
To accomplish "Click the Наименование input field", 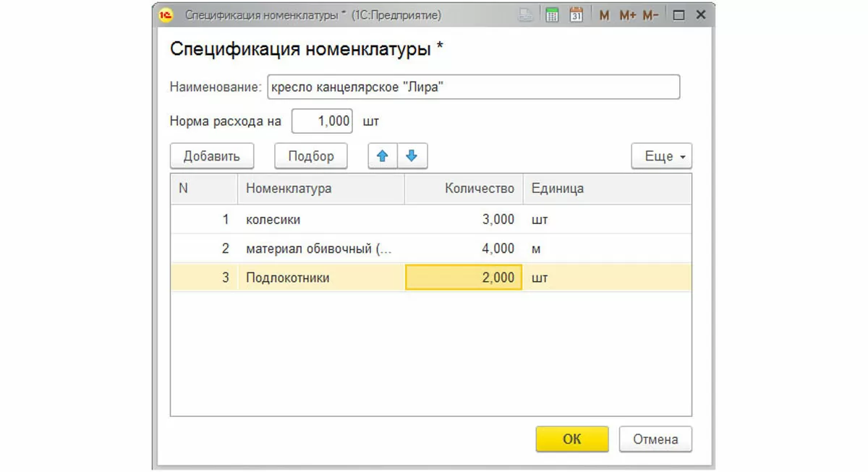I will point(474,87).
